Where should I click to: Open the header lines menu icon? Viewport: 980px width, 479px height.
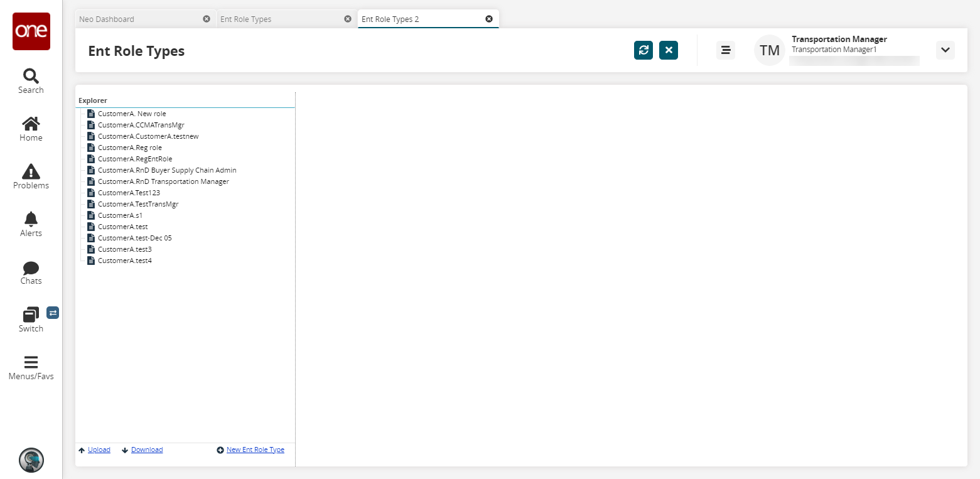pyautogui.click(x=726, y=50)
